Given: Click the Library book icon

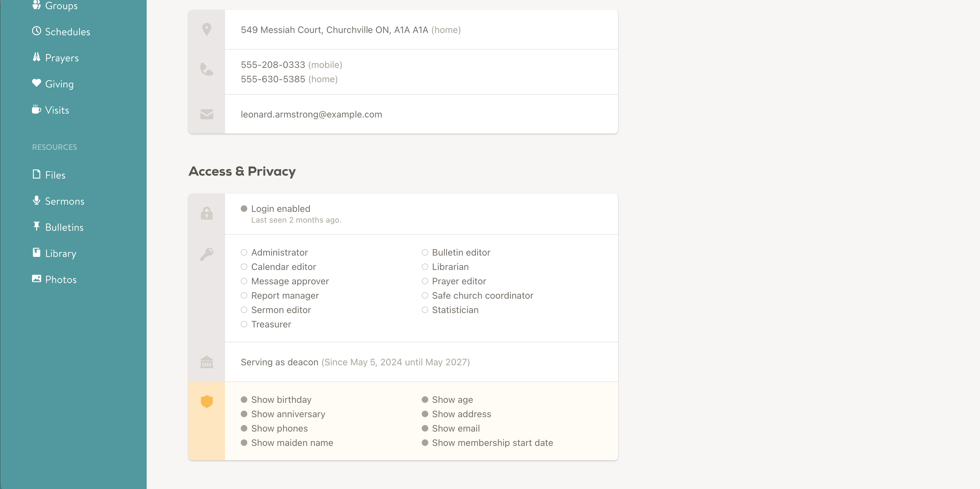Looking at the screenshot, I should click(x=37, y=252).
